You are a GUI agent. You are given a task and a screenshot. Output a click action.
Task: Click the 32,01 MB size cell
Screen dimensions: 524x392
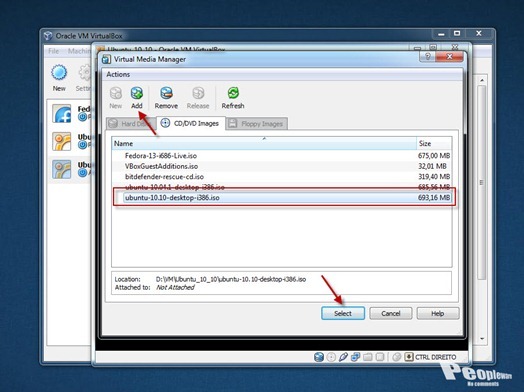pos(432,166)
